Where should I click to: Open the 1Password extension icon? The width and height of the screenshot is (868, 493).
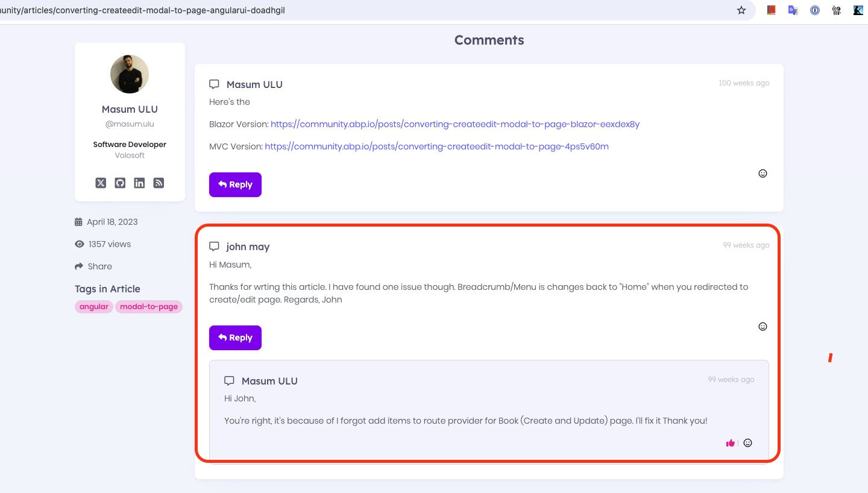[x=814, y=10]
